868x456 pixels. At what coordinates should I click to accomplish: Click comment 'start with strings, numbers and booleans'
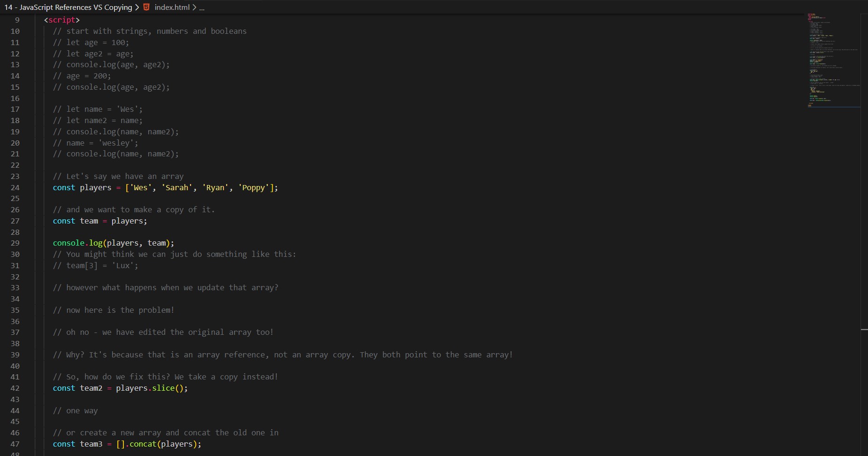(x=150, y=31)
